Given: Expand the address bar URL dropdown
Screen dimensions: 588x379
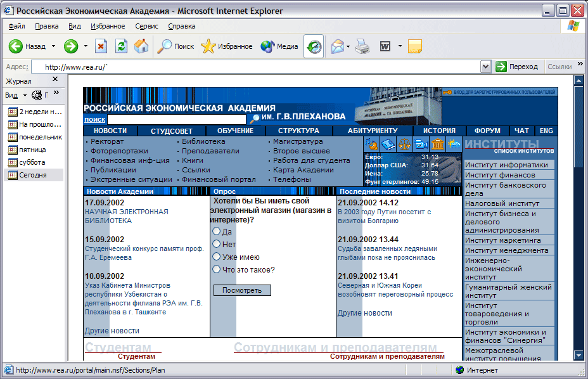Looking at the screenshot, I should coord(485,67).
